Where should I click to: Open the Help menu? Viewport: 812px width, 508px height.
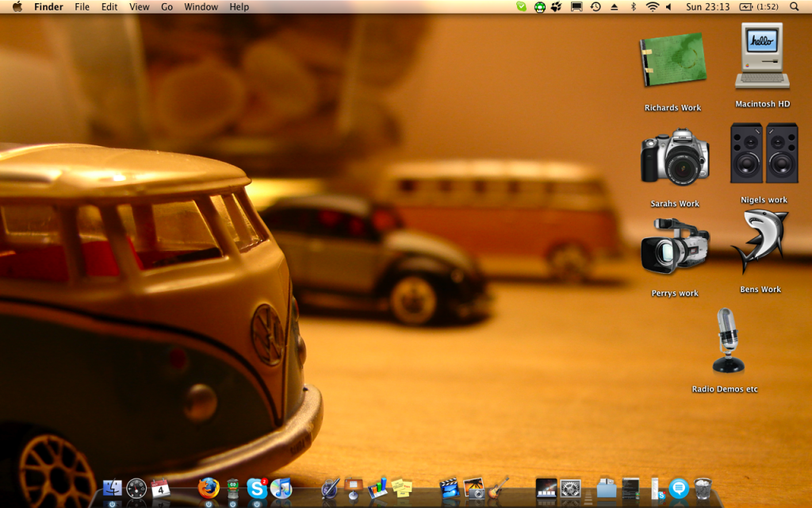(x=239, y=6)
